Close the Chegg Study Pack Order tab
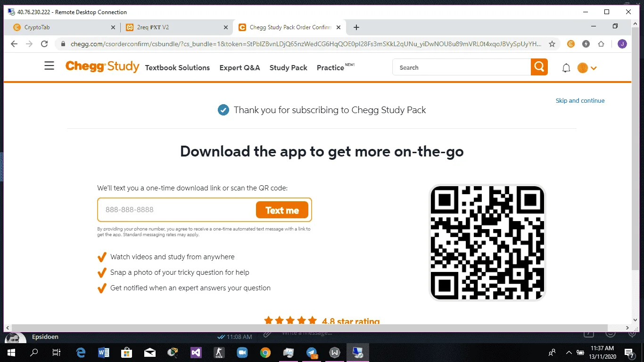The image size is (644, 362). coord(338,27)
